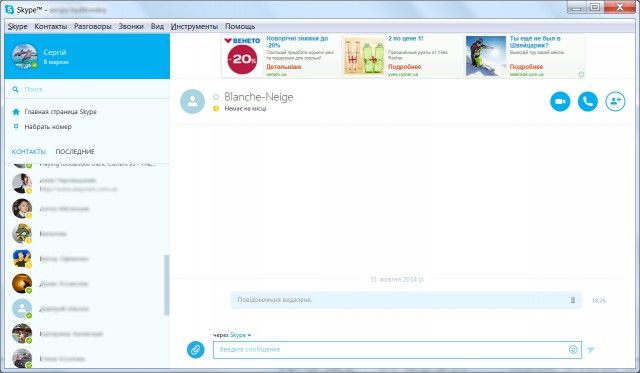The width and height of the screenshot is (640, 373).
Task: Open the Контакты menu
Action: [x=51, y=26]
